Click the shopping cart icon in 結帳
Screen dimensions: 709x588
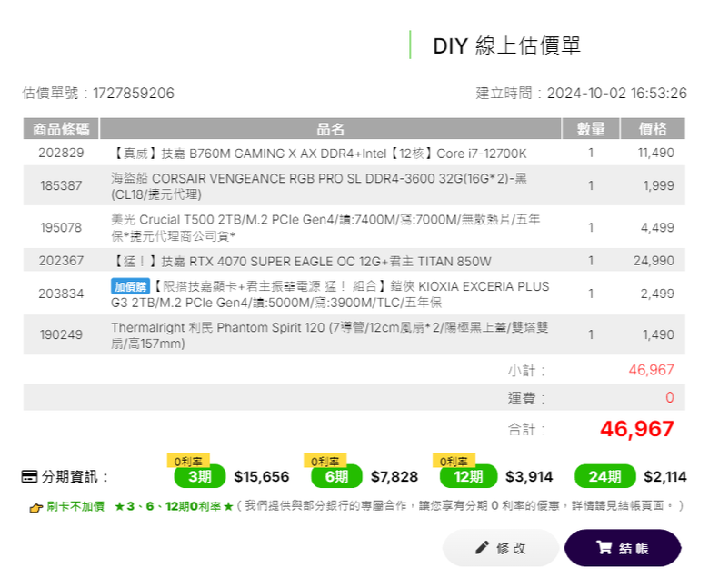[x=604, y=547]
